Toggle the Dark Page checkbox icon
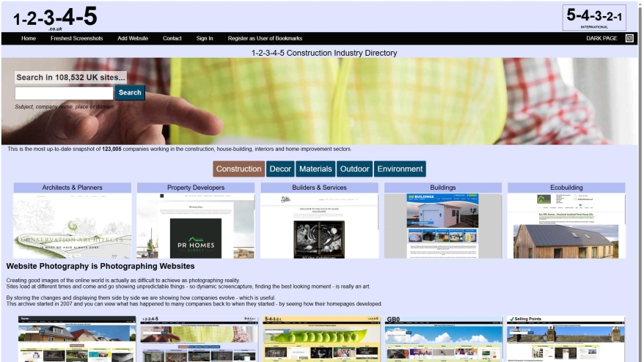Viewport: 644px width, 362px height. tap(629, 38)
